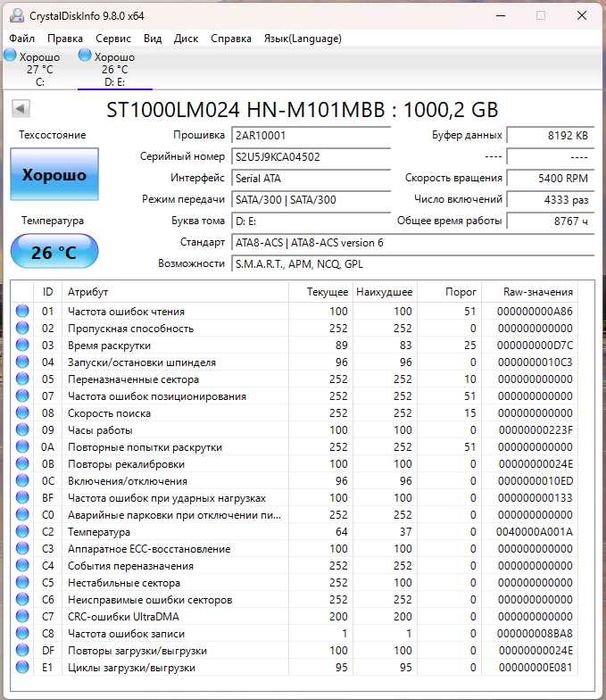Click status icon for attribute 0C
The height and width of the screenshot is (700, 606).
point(22,481)
